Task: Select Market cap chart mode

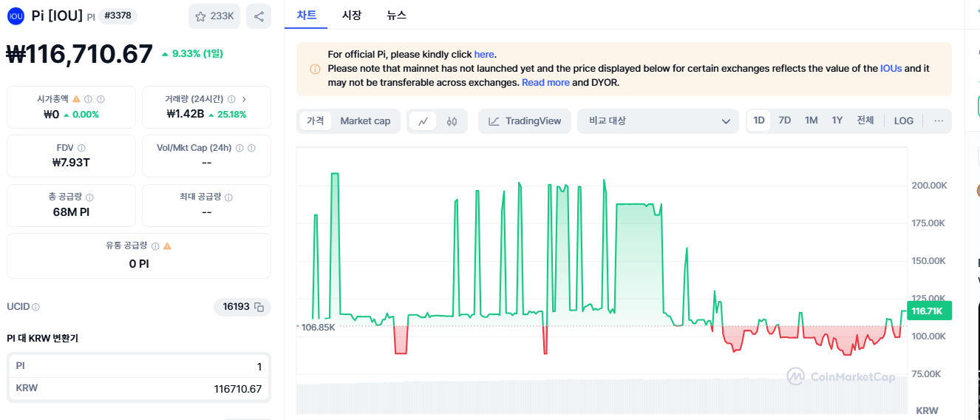Action: 365,121
